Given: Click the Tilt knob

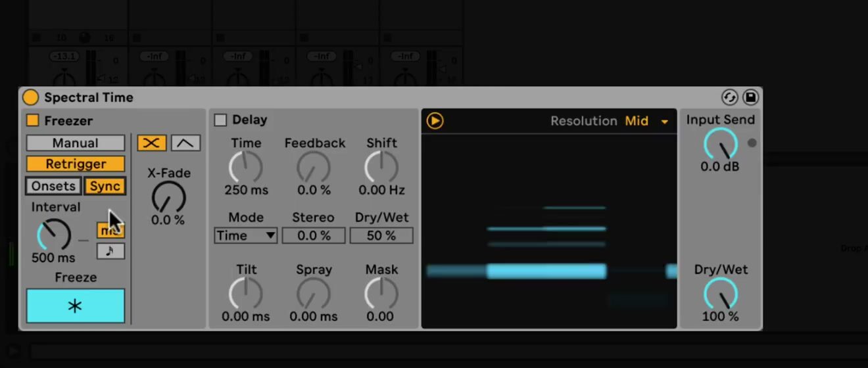Looking at the screenshot, I should click(x=245, y=293).
